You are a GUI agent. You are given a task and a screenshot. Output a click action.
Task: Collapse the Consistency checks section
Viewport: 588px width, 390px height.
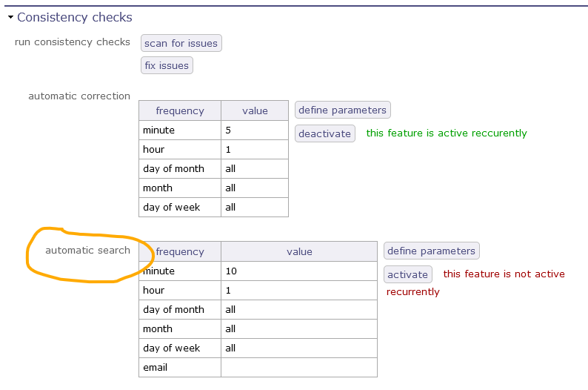point(10,17)
